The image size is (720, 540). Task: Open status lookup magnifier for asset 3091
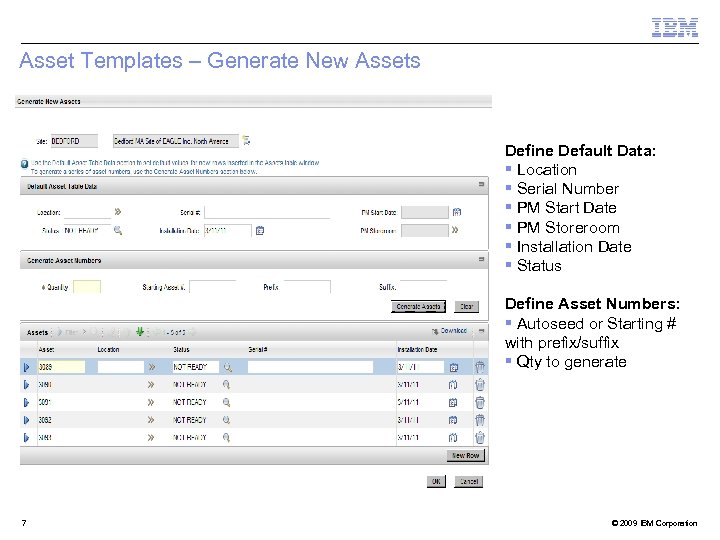click(x=226, y=402)
